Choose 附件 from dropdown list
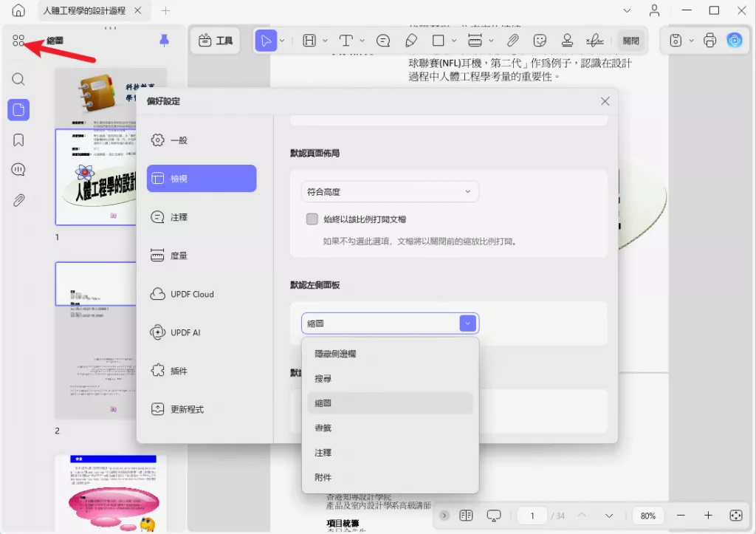The width and height of the screenshot is (756, 534). (390, 477)
